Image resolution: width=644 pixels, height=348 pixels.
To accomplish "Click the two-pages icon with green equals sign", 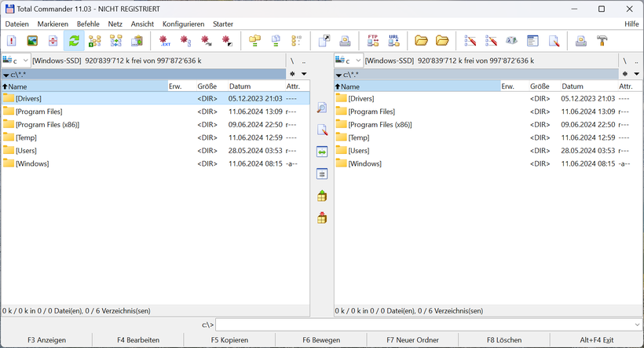I will [x=276, y=41].
